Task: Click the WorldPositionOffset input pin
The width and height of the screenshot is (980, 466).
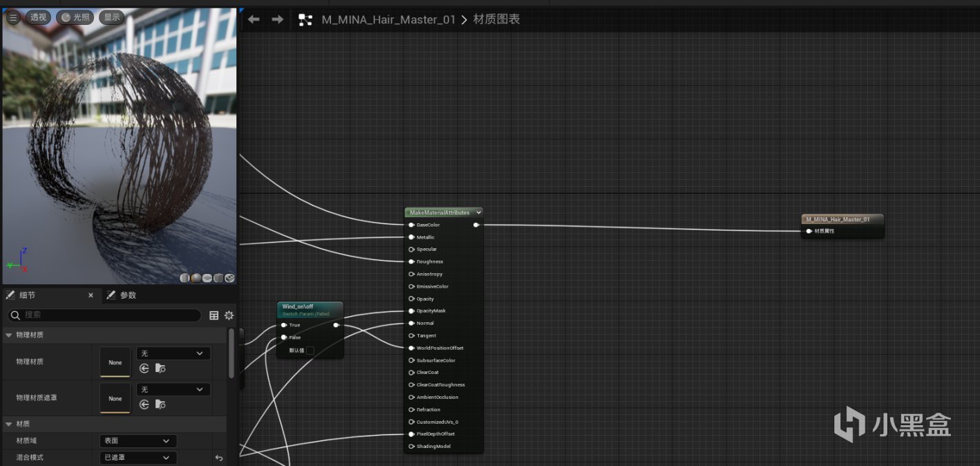Action: click(x=411, y=348)
